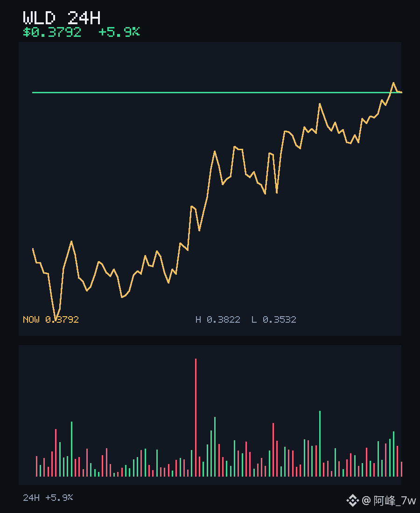Click the 24H +5.9% footer label
This screenshot has height=513, width=420.
tap(48, 498)
